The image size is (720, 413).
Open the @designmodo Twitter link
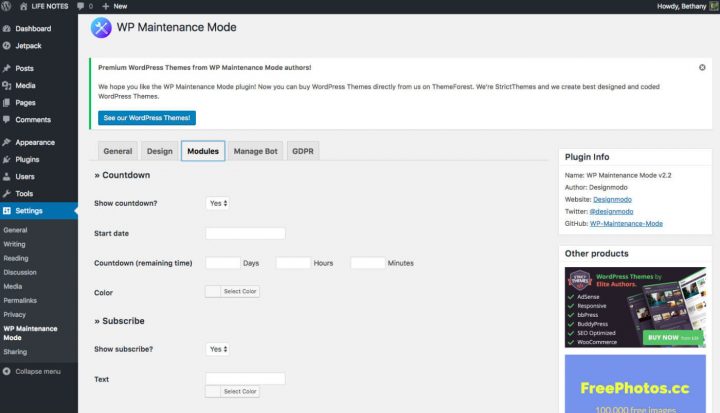click(x=611, y=211)
